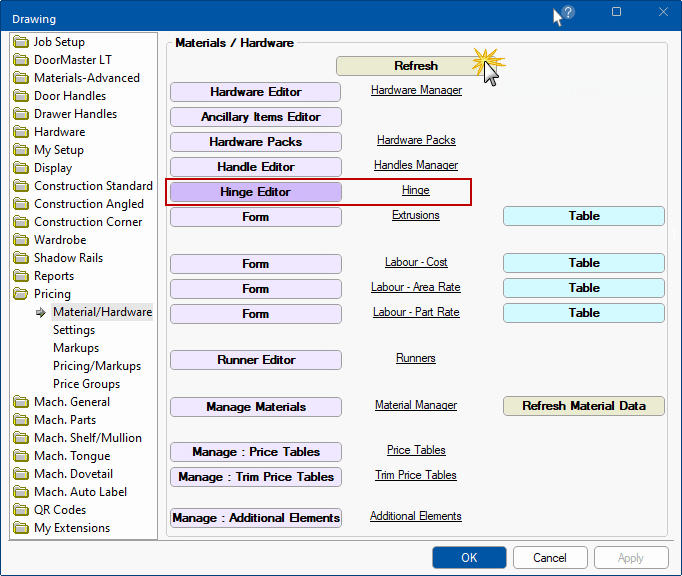Click the Materials-Advanced folder icon
This screenshot has width=682, height=576.
click(20, 78)
